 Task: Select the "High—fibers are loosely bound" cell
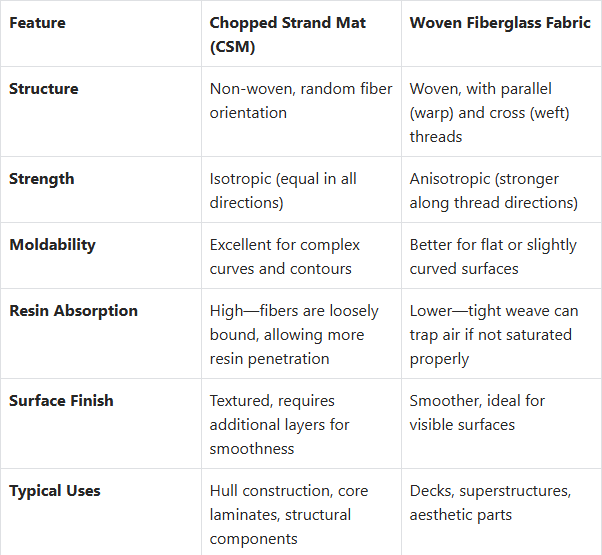(288, 334)
